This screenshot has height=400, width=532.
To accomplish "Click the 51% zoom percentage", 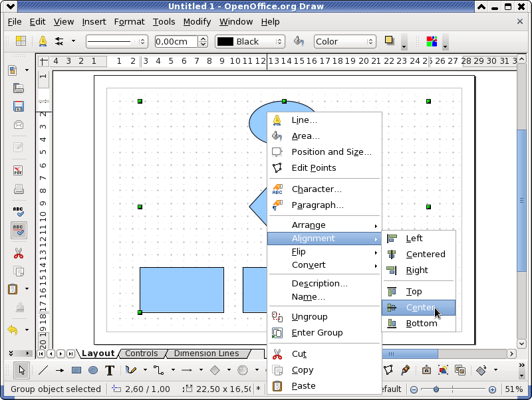I will 513,389.
